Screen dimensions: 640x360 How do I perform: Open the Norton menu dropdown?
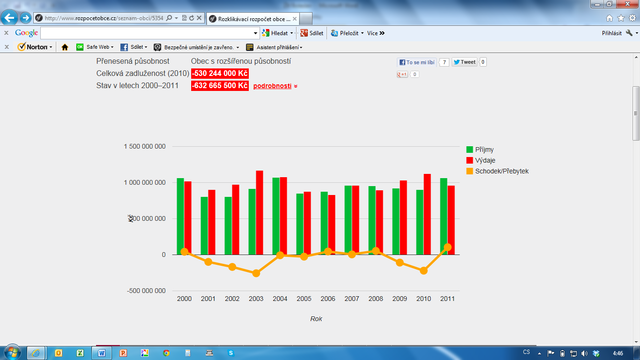35,47
